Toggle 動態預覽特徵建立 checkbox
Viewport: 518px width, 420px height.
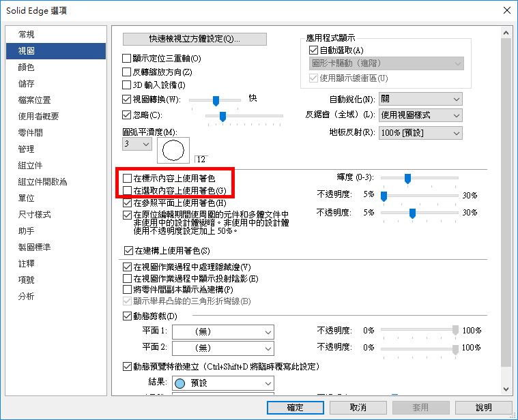127,367
